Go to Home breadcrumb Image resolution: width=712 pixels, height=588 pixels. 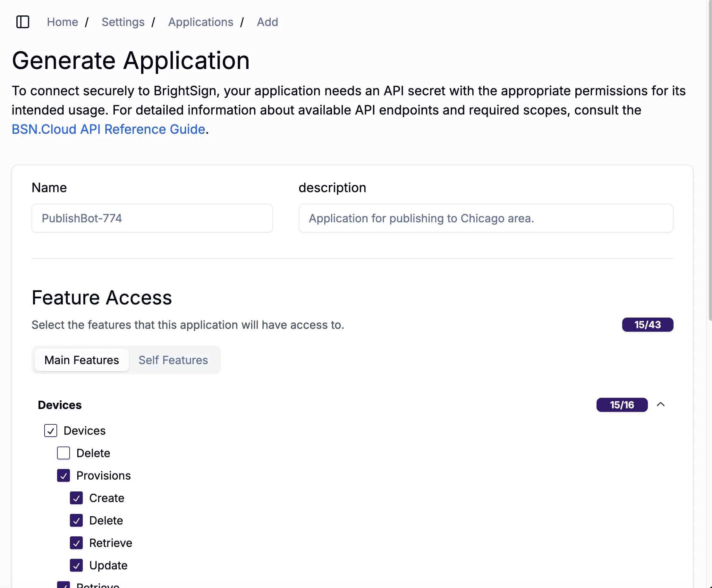62,22
